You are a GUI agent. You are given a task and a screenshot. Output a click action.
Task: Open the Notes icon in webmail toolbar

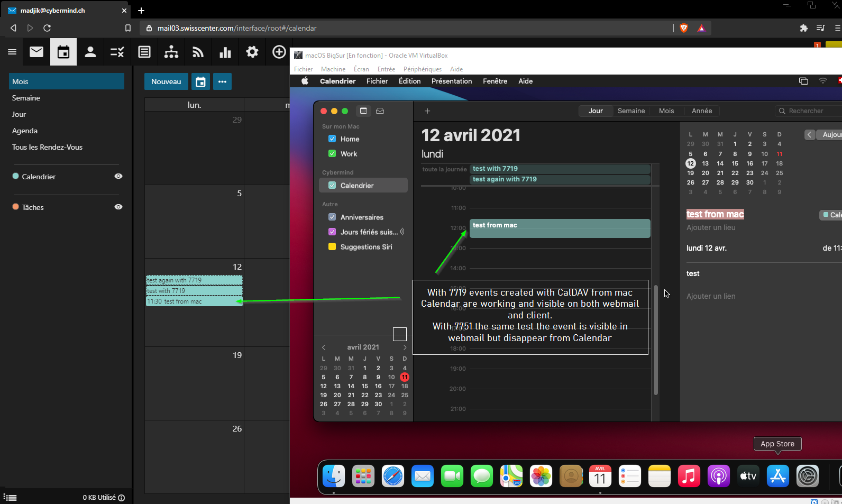[144, 52]
